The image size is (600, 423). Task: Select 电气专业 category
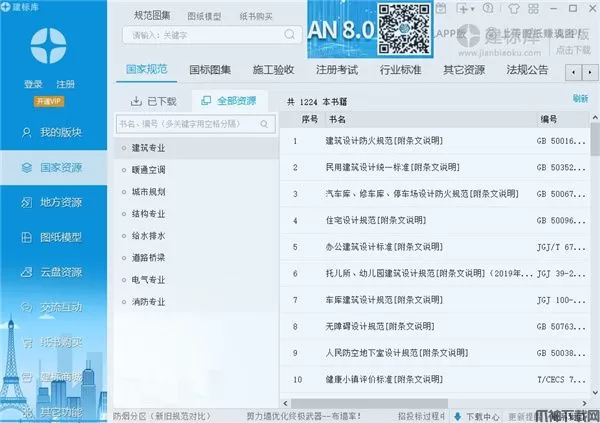tap(196, 280)
